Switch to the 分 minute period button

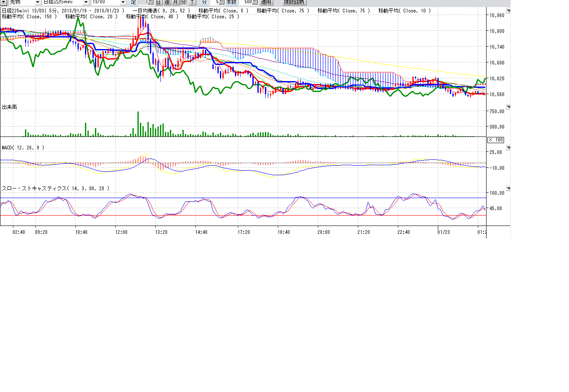click(x=184, y=2)
